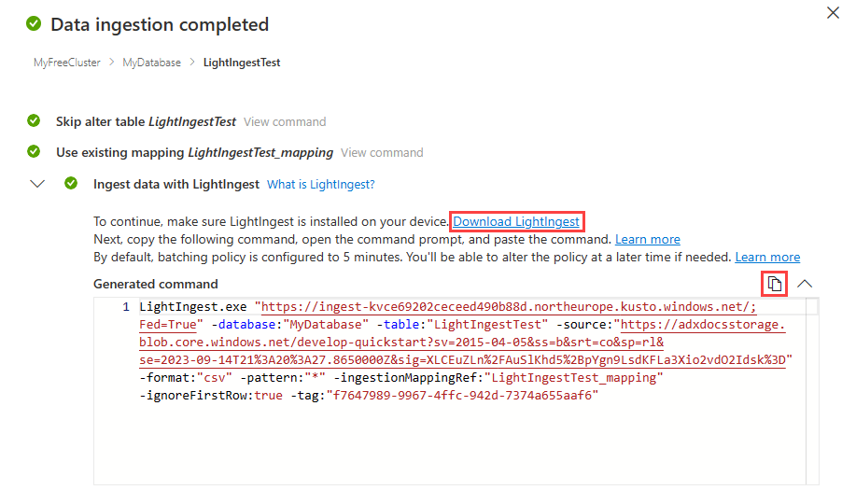Screen dimensions: 842x504
Task: Open Learn more about command prompt
Action: pyautogui.click(x=647, y=239)
